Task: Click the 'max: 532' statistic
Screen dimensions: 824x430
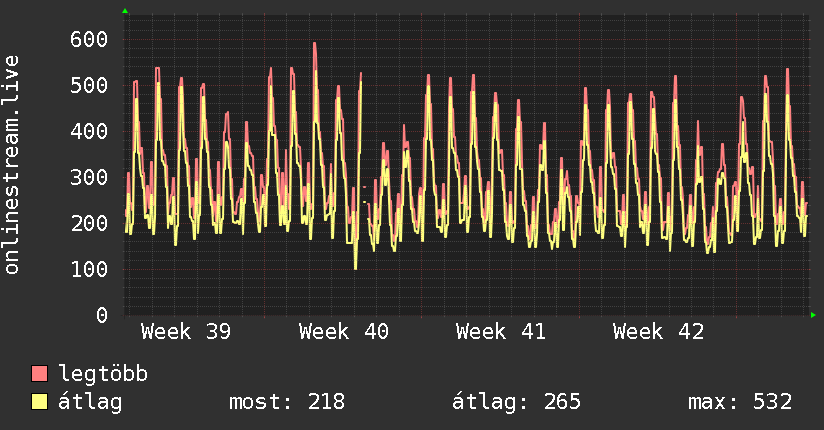Action: [740, 402]
